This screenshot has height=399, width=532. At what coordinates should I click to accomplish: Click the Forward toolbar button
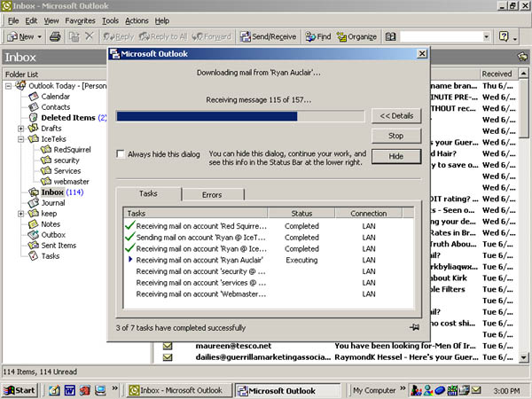point(211,36)
